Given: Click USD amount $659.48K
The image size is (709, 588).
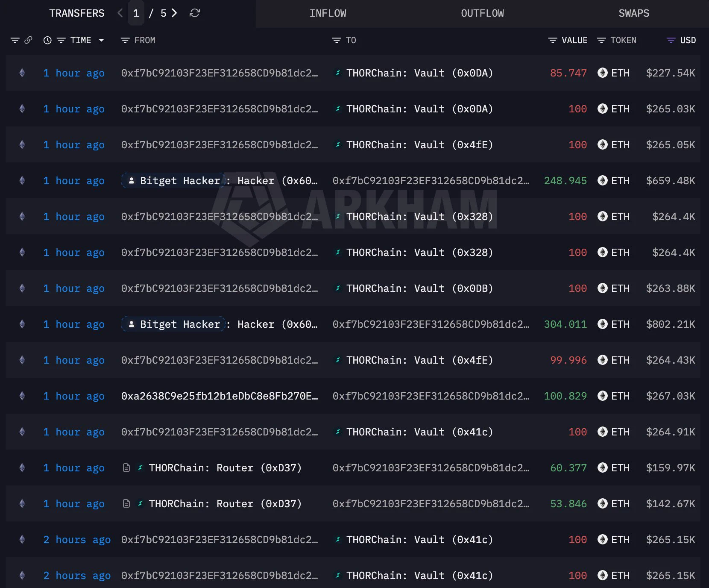Looking at the screenshot, I should pyautogui.click(x=671, y=181).
